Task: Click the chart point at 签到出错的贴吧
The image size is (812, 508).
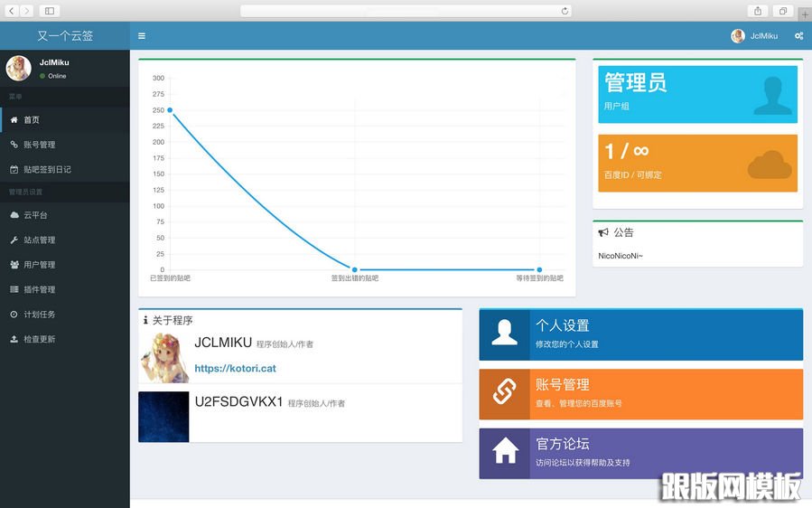Action: click(x=355, y=269)
